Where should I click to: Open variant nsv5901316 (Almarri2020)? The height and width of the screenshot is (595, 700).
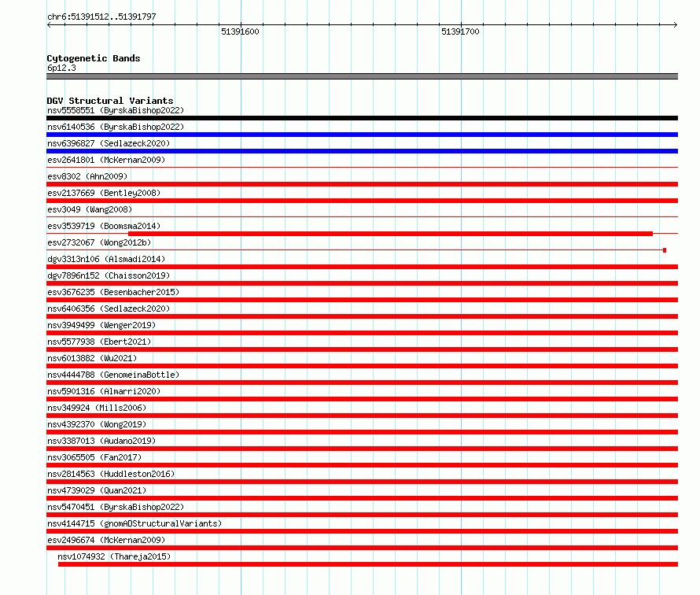104,391
